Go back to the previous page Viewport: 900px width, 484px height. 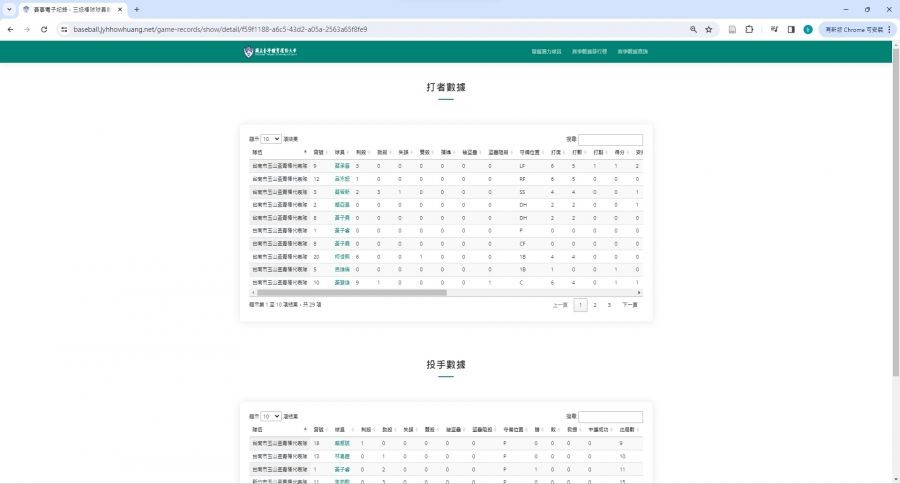coord(10,29)
